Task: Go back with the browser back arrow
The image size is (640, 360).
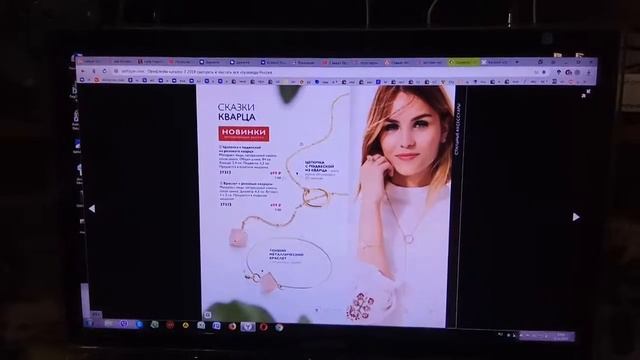Action: (83, 71)
